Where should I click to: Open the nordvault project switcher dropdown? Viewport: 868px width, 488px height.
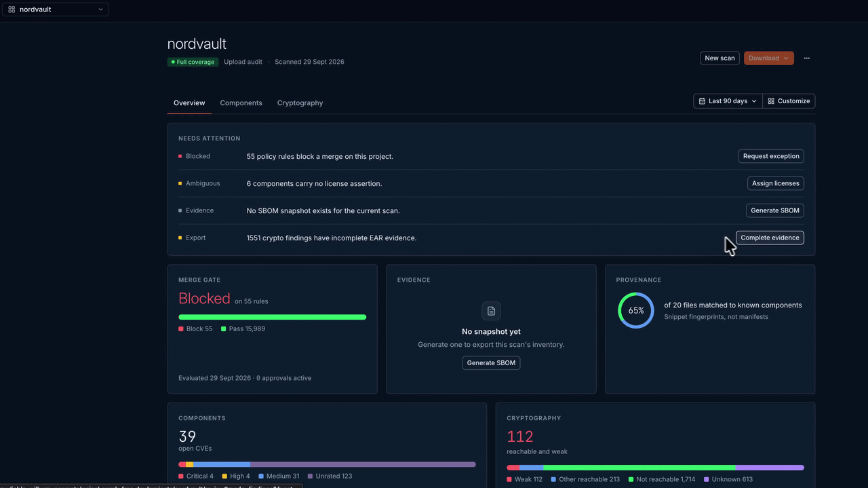55,10
